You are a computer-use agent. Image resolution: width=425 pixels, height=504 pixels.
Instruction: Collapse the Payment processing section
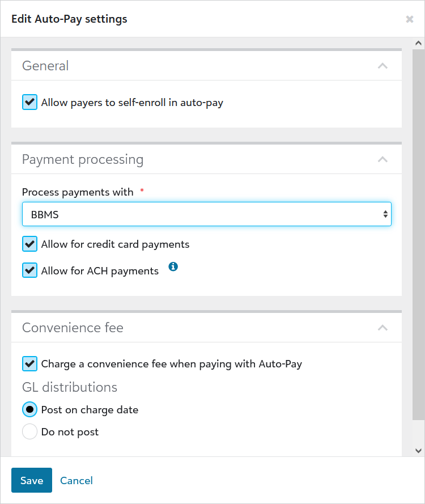[382, 159]
